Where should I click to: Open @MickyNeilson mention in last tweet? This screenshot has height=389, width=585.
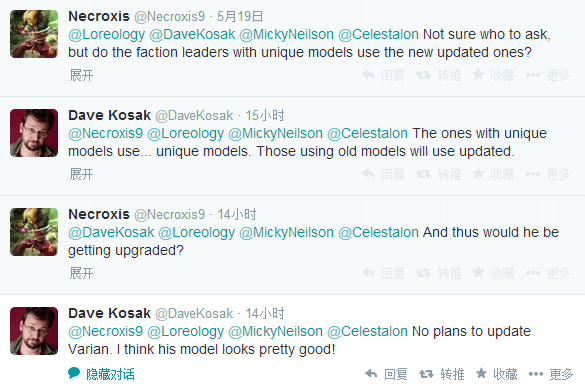coord(275,332)
